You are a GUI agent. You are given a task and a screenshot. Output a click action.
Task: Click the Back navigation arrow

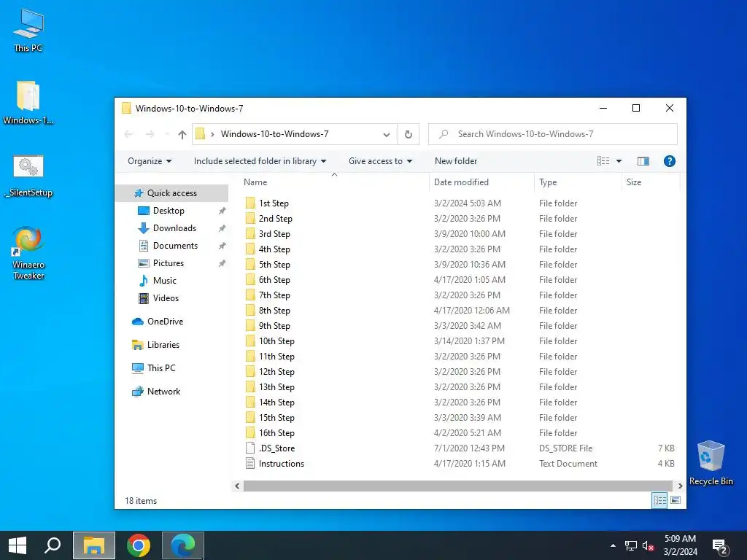click(128, 134)
